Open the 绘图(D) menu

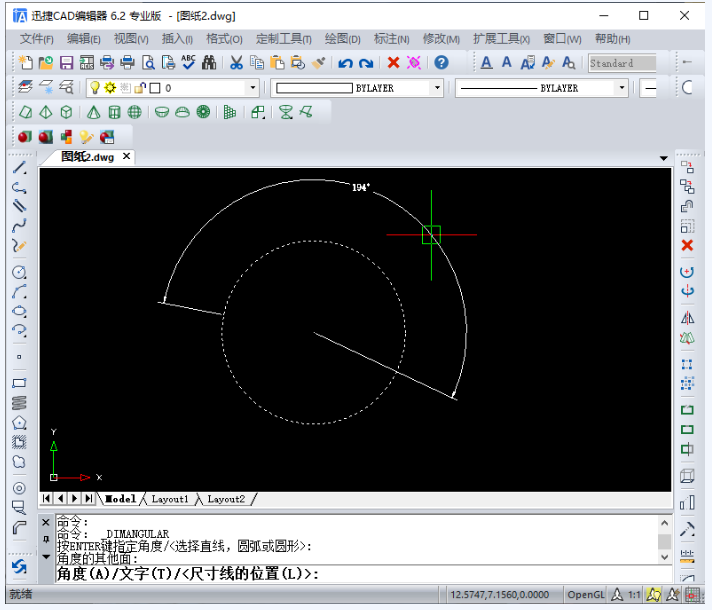(342, 39)
